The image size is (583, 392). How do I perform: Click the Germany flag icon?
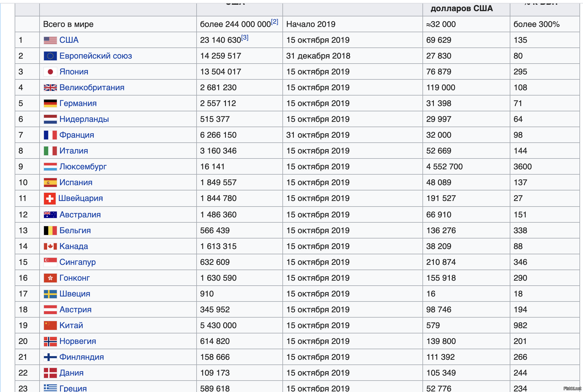(50, 103)
